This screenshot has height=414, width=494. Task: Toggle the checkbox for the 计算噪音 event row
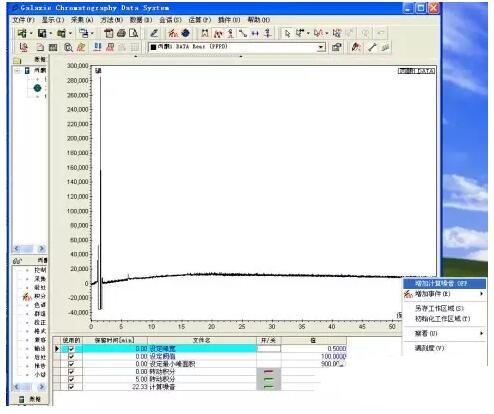click(71, 387)
